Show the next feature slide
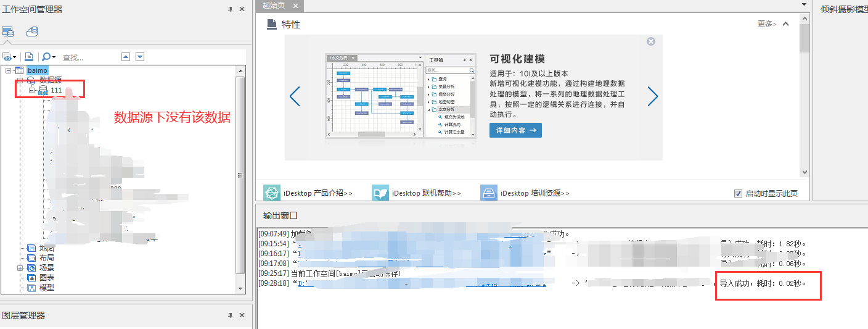This screenshot has width=868, height=329. pyautogui.click(x=653, y=96)
